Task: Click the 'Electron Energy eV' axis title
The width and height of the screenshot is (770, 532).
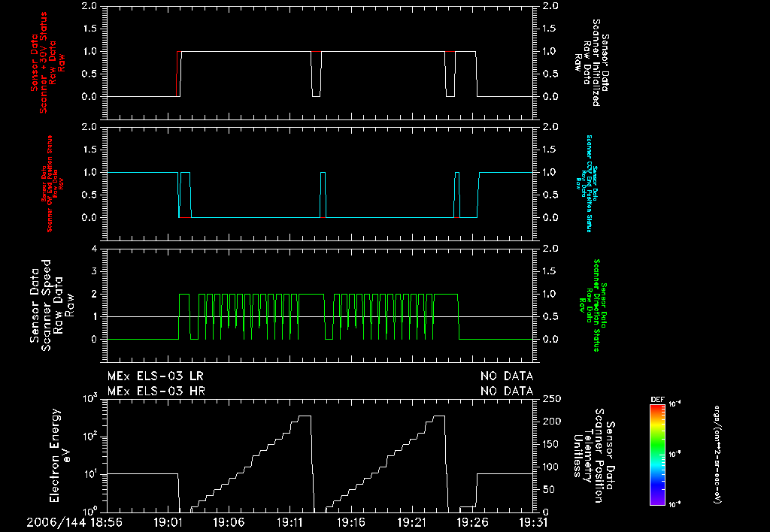Action: pyautogui.click(x=60, y=455)
